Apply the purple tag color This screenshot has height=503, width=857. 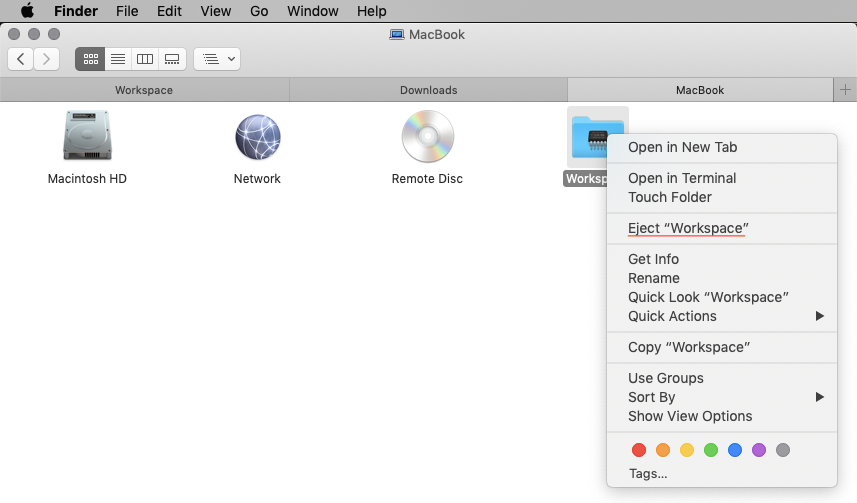tap(759, 450)
